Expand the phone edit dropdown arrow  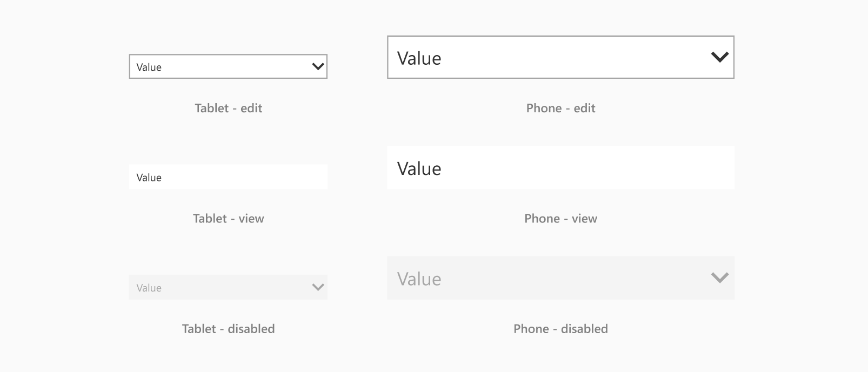[x=719, y=57]
